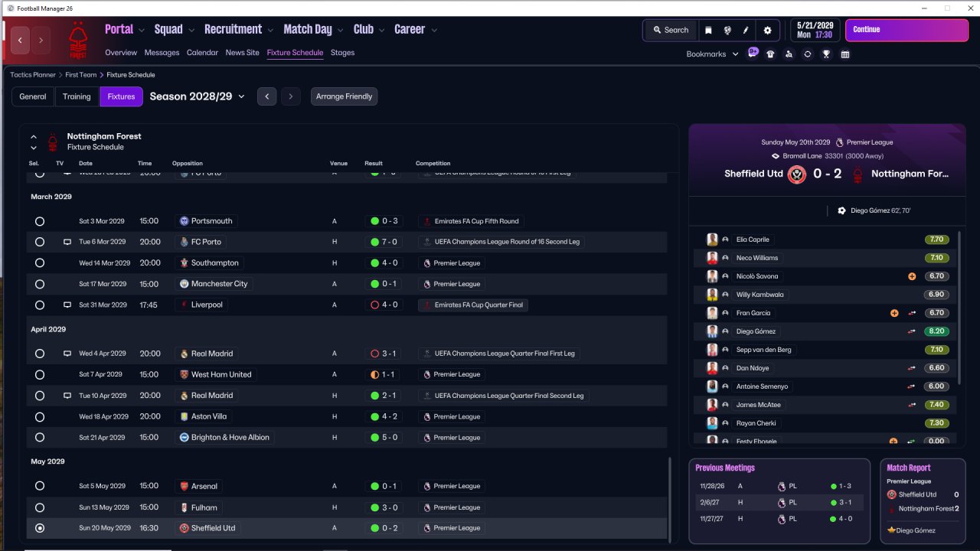This screenshot has width=980, height=551.
Task: Open the Stages submenu item
Action: [x=342, y=53]
